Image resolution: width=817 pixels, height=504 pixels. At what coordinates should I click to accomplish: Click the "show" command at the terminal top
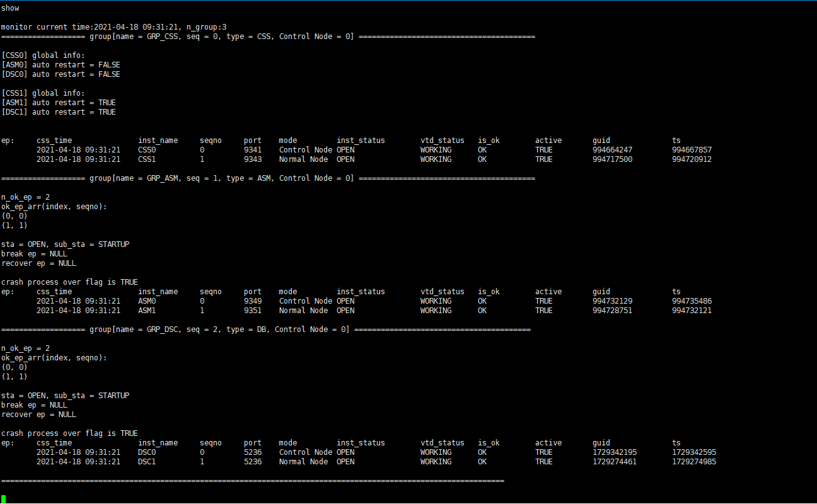point(9,8)
